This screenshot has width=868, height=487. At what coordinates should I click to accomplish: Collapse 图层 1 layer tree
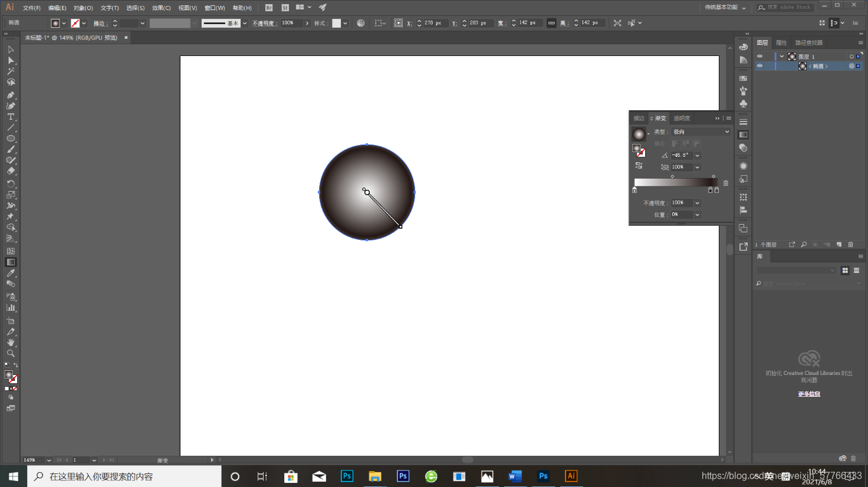coord(782,57)
